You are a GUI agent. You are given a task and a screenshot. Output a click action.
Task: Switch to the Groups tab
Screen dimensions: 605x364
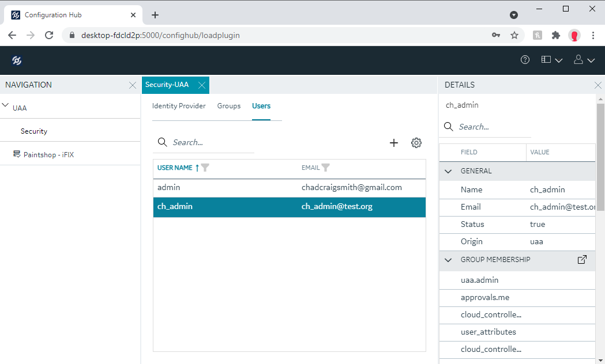(229, 106)
